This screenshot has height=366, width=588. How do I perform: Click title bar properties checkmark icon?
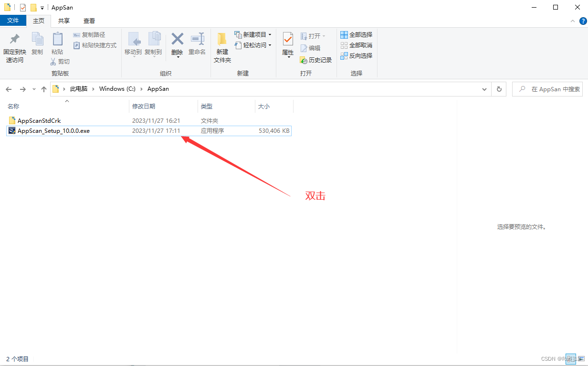click(x=23, y=8)
